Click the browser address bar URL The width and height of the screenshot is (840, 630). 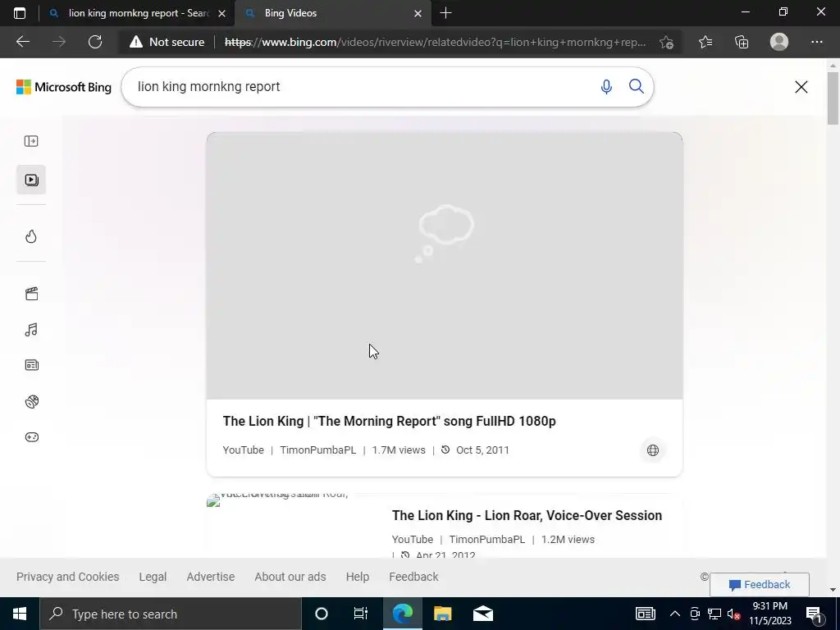coord(435,42)
